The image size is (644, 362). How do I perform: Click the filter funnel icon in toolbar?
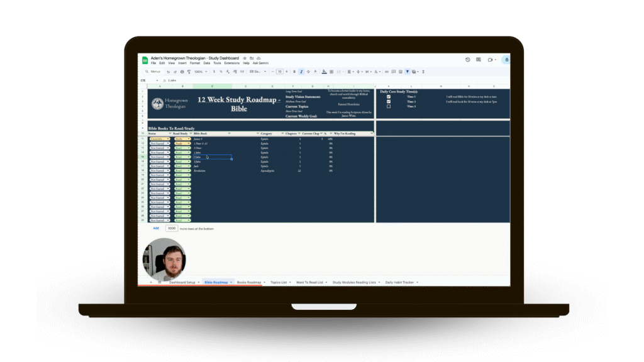pyautogui.click(x=407, y=72)
